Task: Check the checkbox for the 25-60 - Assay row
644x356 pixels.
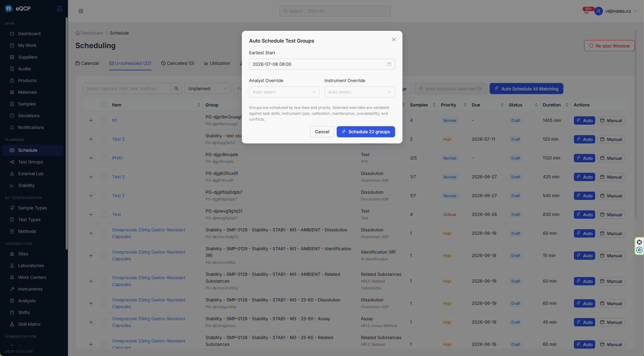Action: [104, 322]
